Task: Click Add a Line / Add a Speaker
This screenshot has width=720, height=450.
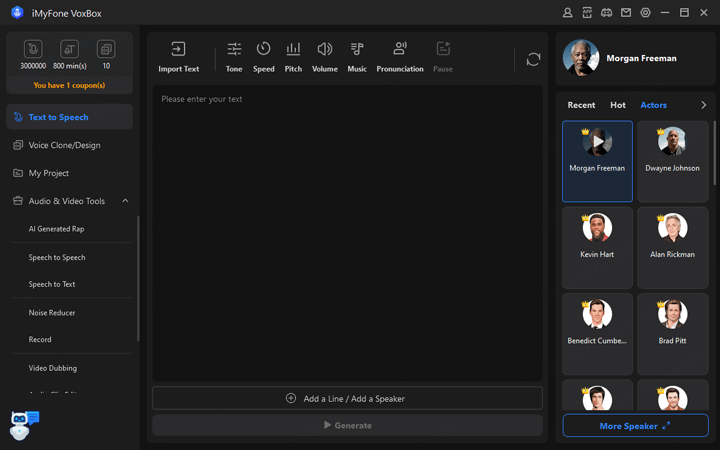Action: click(x=347, y=398)
